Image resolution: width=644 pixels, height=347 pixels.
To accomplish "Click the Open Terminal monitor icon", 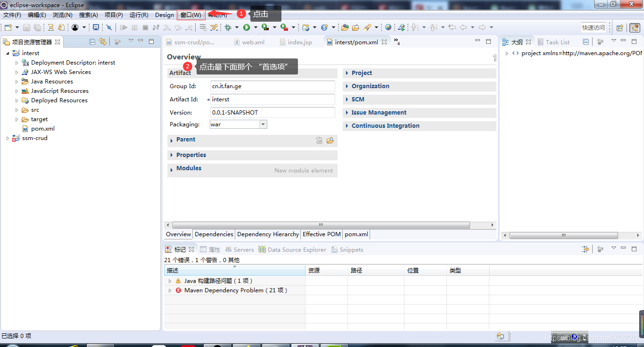I will click(96, 28).
